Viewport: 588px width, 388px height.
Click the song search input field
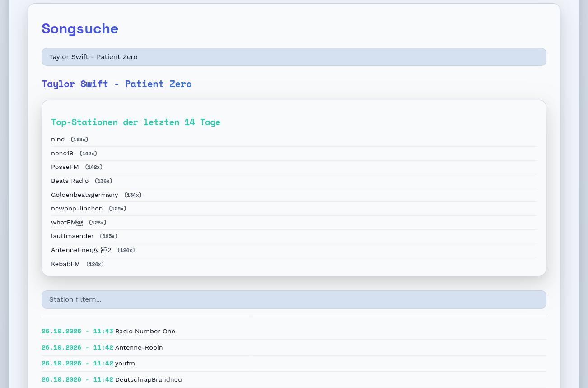tap(294, 57)
